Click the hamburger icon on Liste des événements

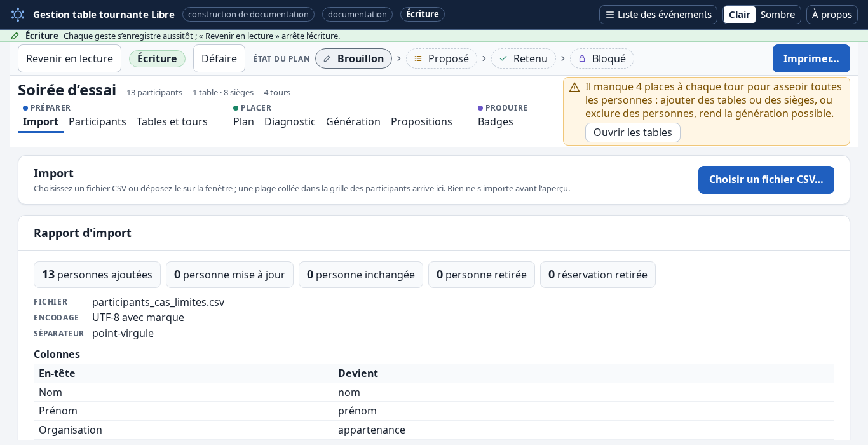[610, 15]
